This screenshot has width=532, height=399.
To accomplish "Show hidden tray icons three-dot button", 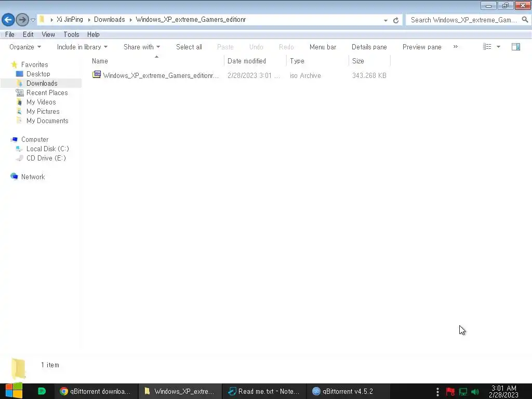I will click(437, 392).
